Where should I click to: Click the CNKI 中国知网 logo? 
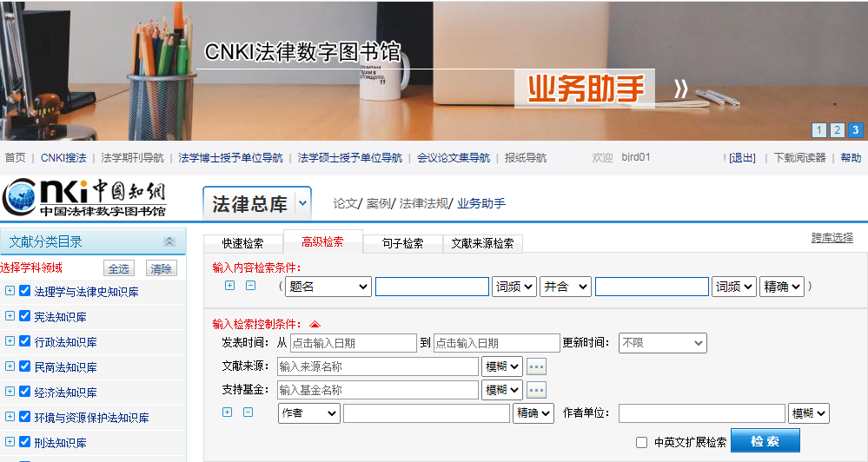(x=84, y=197)
